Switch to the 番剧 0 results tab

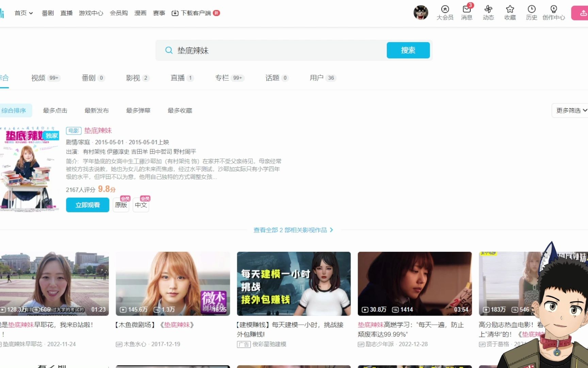click(x=93, y=78)
